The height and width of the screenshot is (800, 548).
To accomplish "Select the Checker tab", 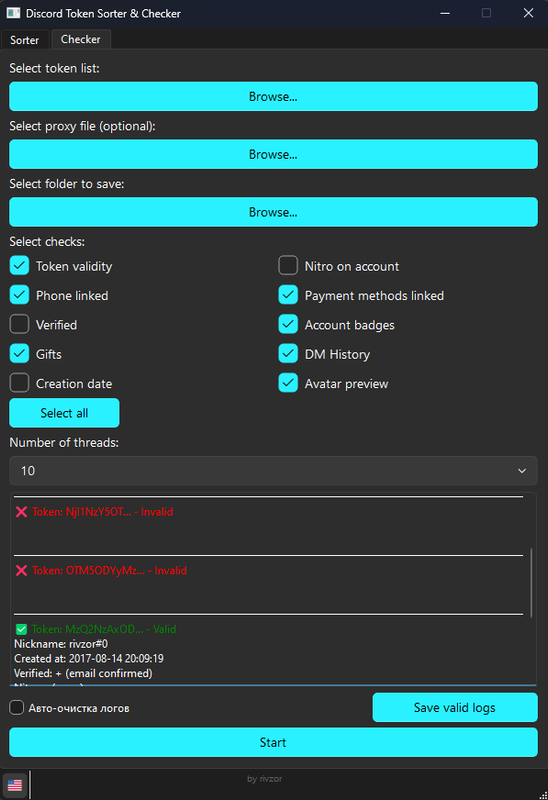I will (81, 39).
